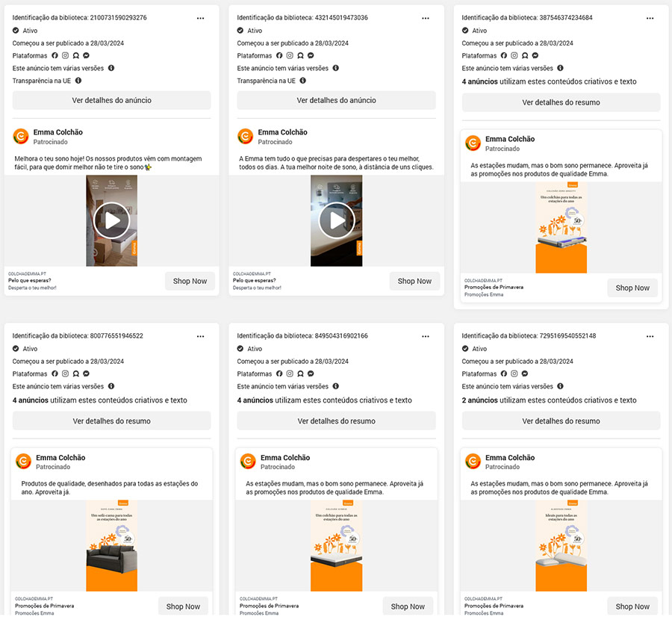Open options menu of ad 800776551946522
The image size is (672, 617).
click(200, 336)
